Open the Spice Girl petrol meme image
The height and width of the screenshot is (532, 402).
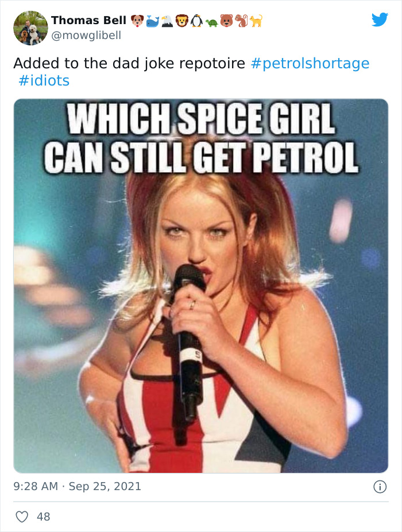tap(200, 286)
